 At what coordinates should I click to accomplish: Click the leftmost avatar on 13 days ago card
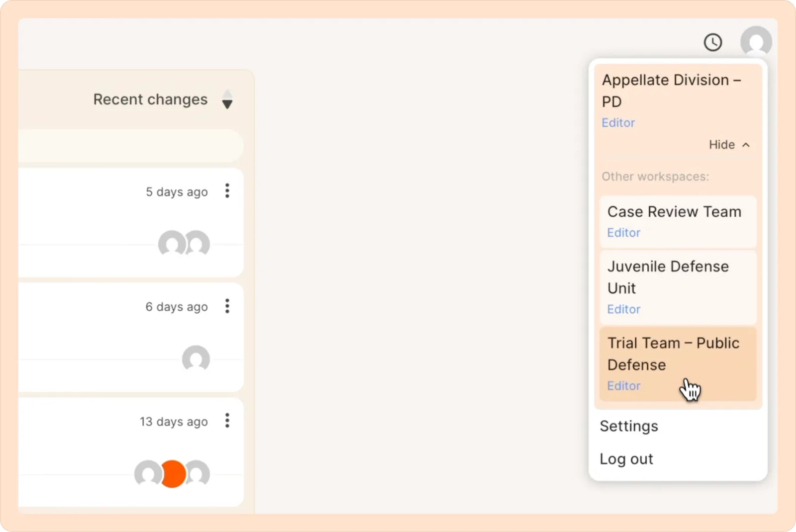point(148,474)
